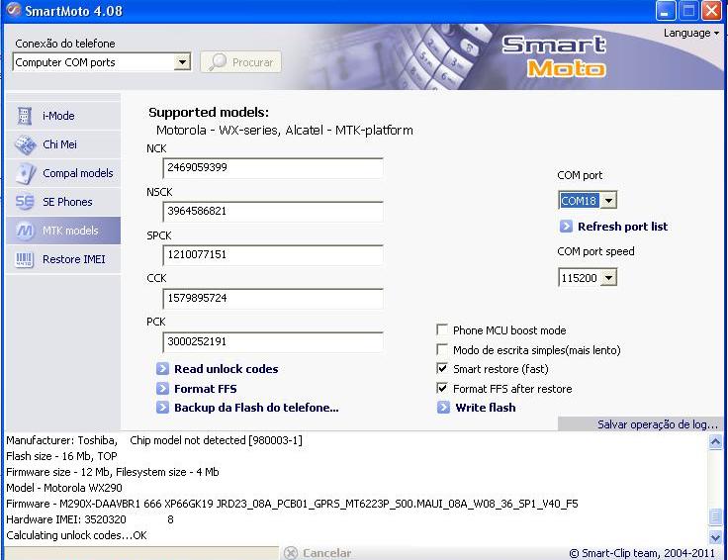Click the arrow icon beside Read unlock codes
728x560 pixels.
click(162, 369)
